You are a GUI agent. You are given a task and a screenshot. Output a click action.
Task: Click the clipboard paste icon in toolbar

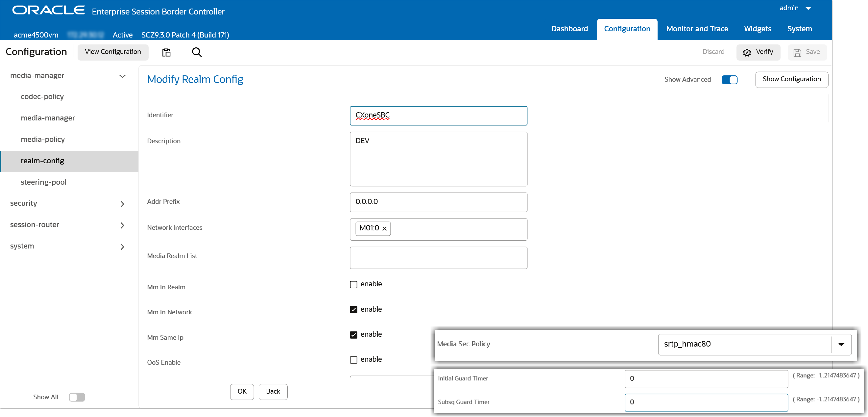click(166, 52)
